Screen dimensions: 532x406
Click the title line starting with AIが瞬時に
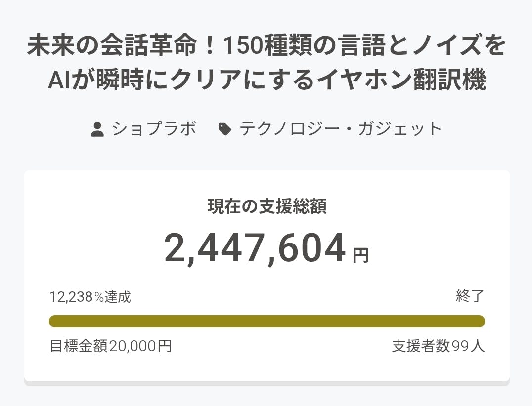tap(266, 81)
